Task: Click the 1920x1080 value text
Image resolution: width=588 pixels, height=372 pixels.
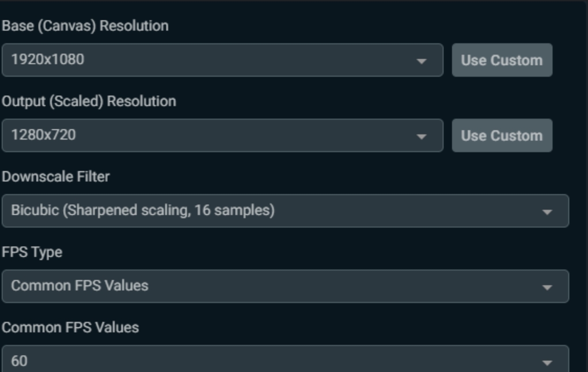Action: pos(47,59)
